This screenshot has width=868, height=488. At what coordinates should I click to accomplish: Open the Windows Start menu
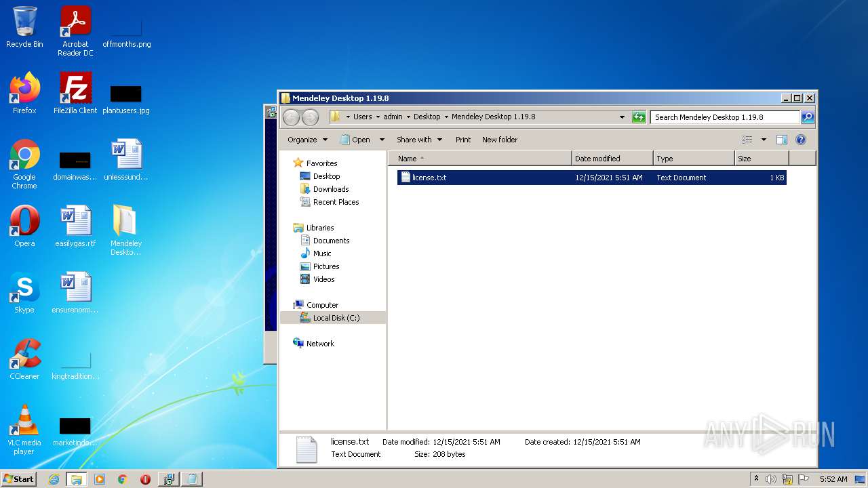pos(18,479)
